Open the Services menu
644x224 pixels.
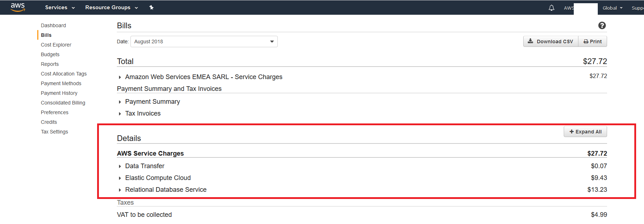click(x=60, y=8)
